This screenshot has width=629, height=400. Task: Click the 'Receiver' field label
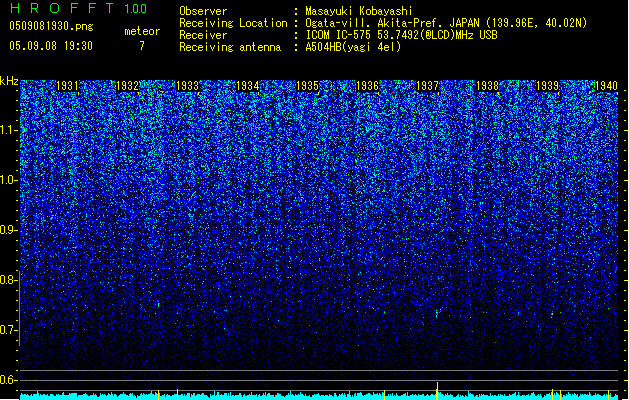click(x=203, y=35)
